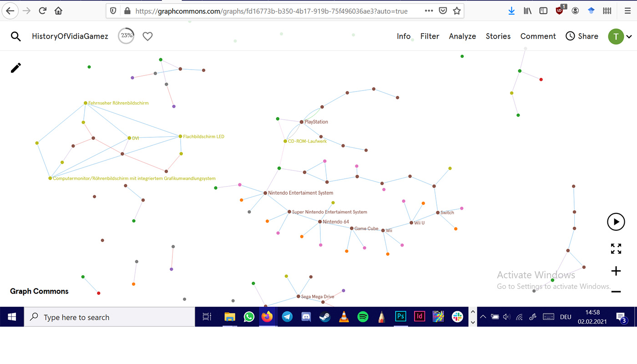637x364 pixels.
Task: Show hidden system tray icons chevron
Action: (483, 317)
